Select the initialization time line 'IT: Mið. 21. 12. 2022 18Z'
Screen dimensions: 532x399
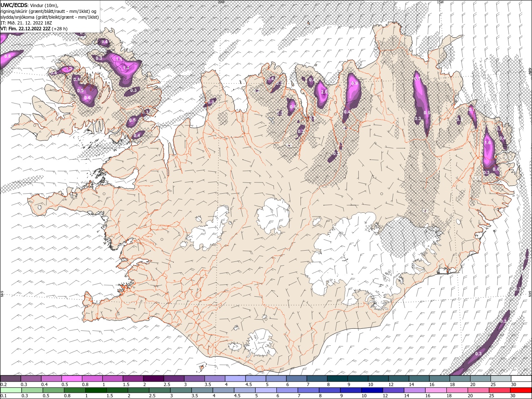pyautogui.click(x=26, y=23)
